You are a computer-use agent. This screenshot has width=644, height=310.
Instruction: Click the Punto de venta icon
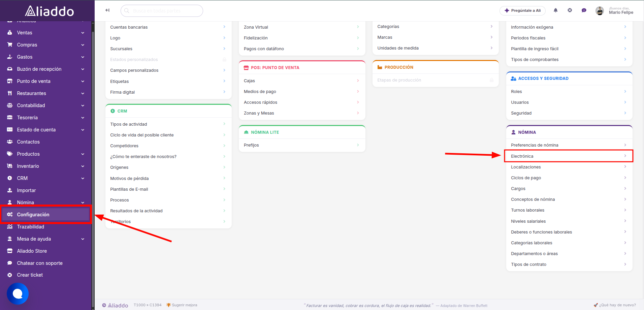tap(10, 81)
